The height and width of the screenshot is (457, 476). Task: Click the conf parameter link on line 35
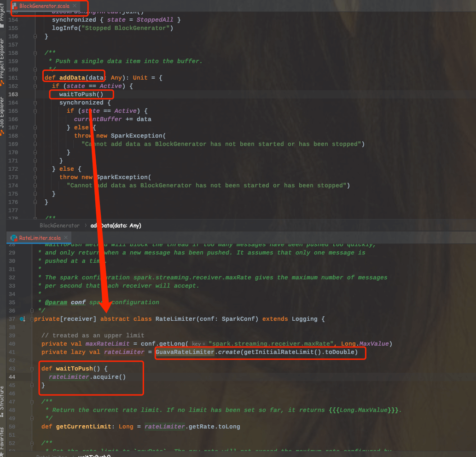pos(78,302)
